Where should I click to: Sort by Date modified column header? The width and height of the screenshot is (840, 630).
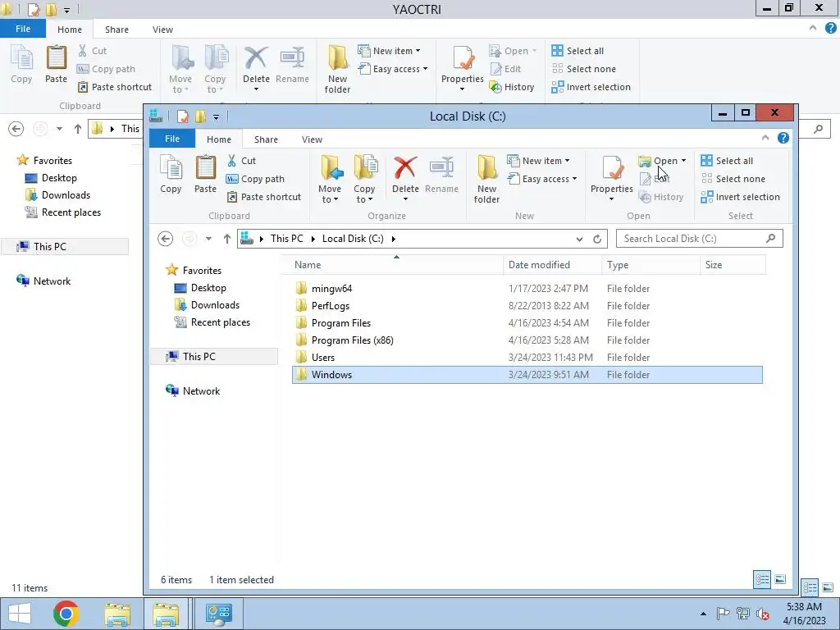point(552,265)
